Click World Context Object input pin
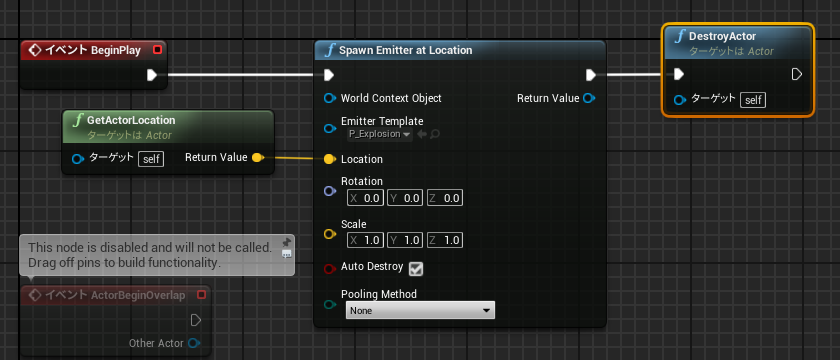 click(330, 98)
